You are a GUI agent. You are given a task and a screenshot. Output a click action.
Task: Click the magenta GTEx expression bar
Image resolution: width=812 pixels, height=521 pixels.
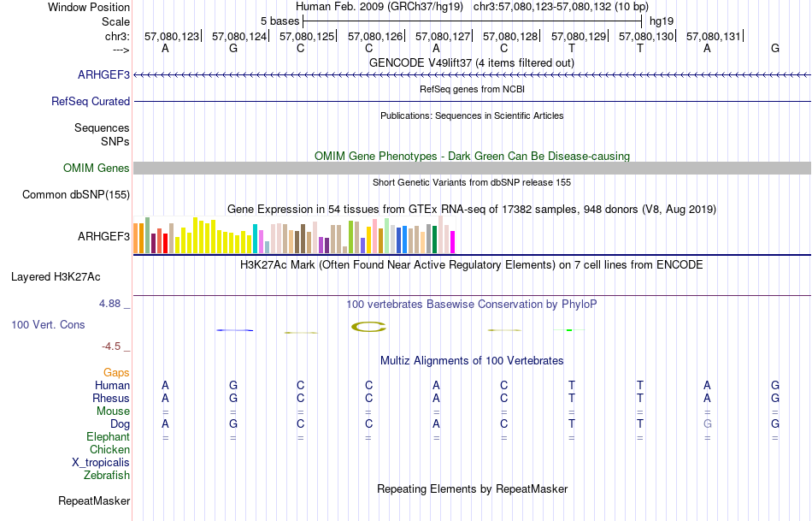click(x=452, y=242)
